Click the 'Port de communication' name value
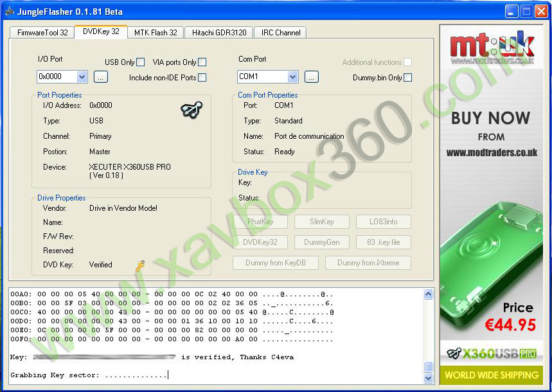The width and height of the screenshot is (552, 392). 309,136
